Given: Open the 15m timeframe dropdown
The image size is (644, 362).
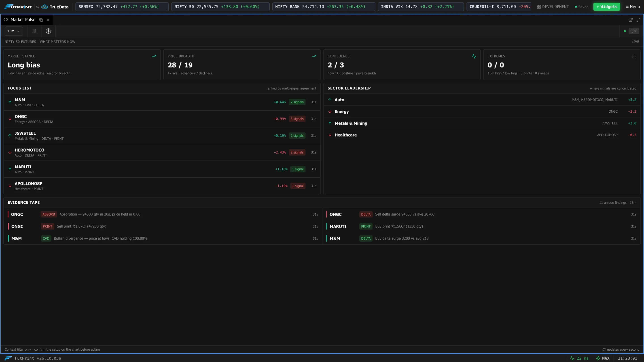Looking at the screenshot, I should [14, 31].
